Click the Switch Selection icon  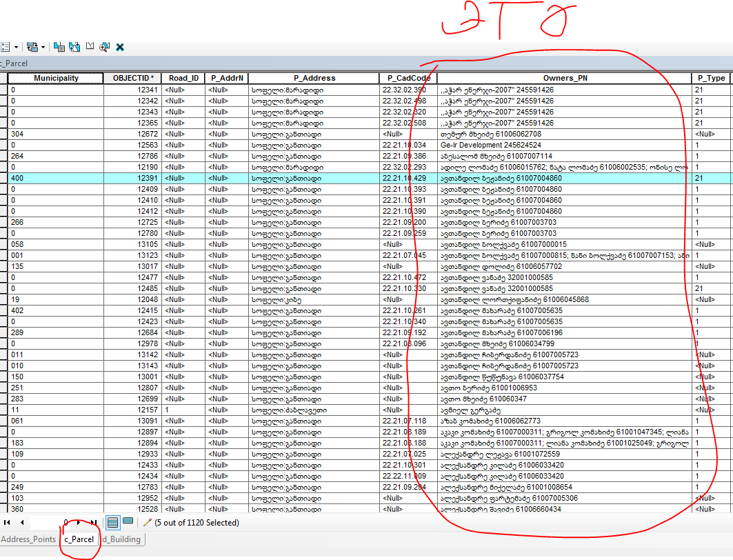click(x=74, y=47)
